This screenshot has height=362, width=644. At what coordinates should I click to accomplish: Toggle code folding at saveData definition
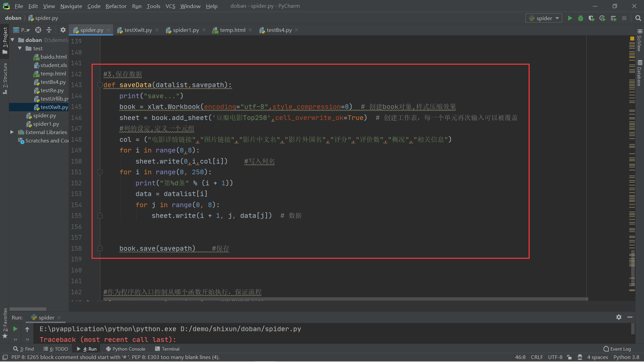100,85
